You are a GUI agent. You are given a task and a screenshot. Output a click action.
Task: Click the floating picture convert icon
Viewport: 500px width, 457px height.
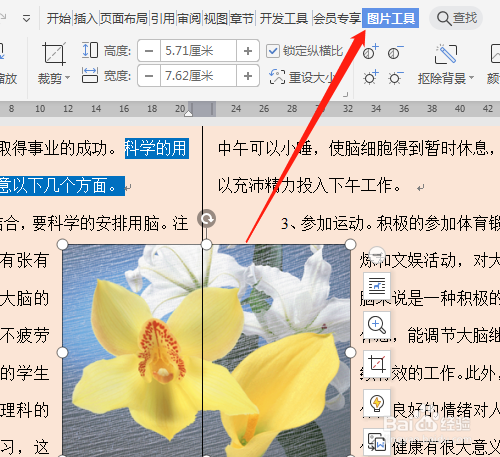pyautogui.click(x=377, y=441)
